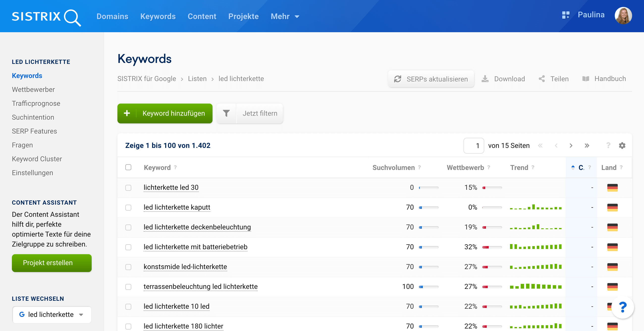
Task: Open the led lichterkette list switcher dropdown
Action: coord(52,314)
